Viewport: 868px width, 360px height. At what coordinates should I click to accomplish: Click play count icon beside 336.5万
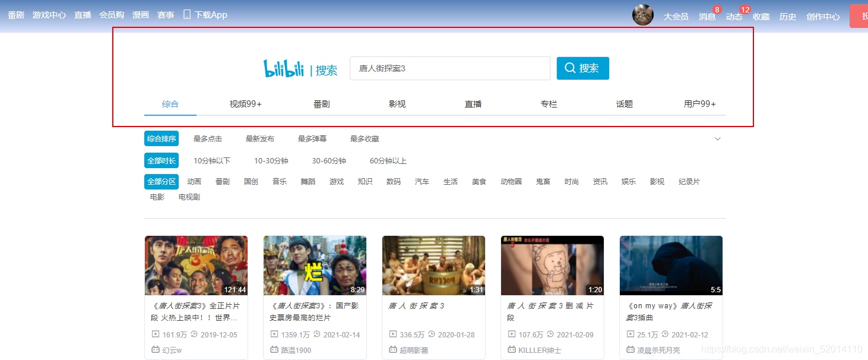393,334
